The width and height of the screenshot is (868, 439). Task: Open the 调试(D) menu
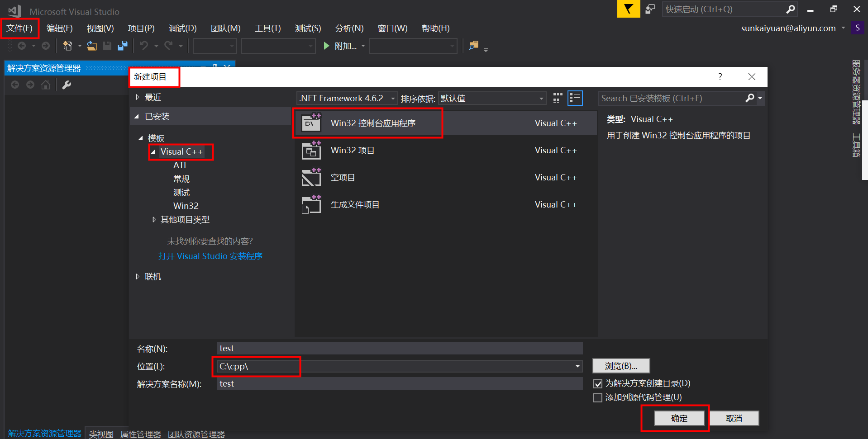pyautogui.click(x=182, y=28)
